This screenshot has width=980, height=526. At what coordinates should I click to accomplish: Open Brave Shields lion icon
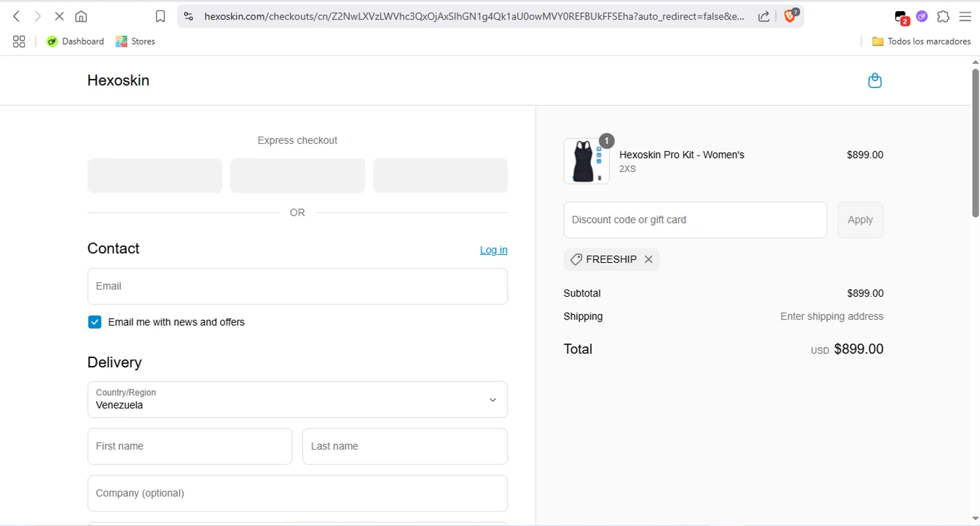790,16
